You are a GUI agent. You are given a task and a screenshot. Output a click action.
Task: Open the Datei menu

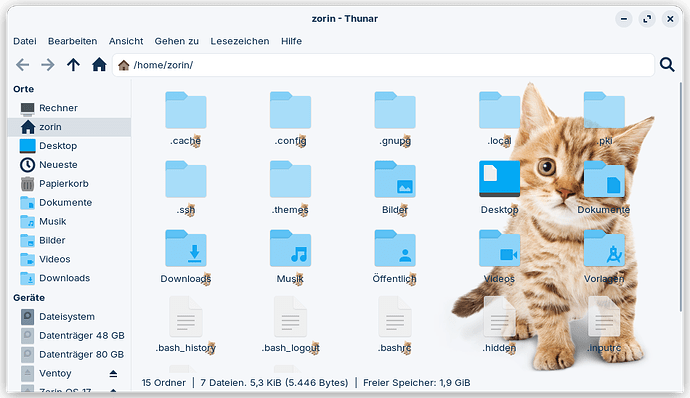[25, 41]
